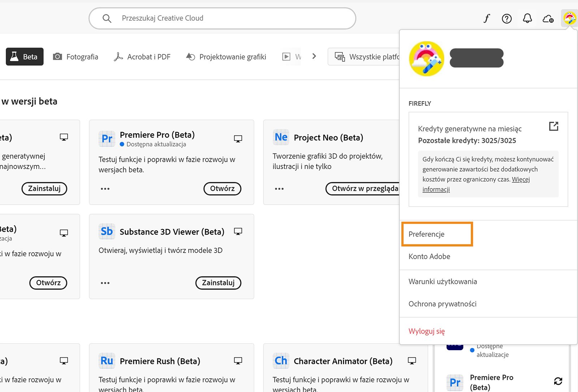Screen dimensions: 578x392
Task: Open the fonts icon in top bar
Action: click(487, 18)
